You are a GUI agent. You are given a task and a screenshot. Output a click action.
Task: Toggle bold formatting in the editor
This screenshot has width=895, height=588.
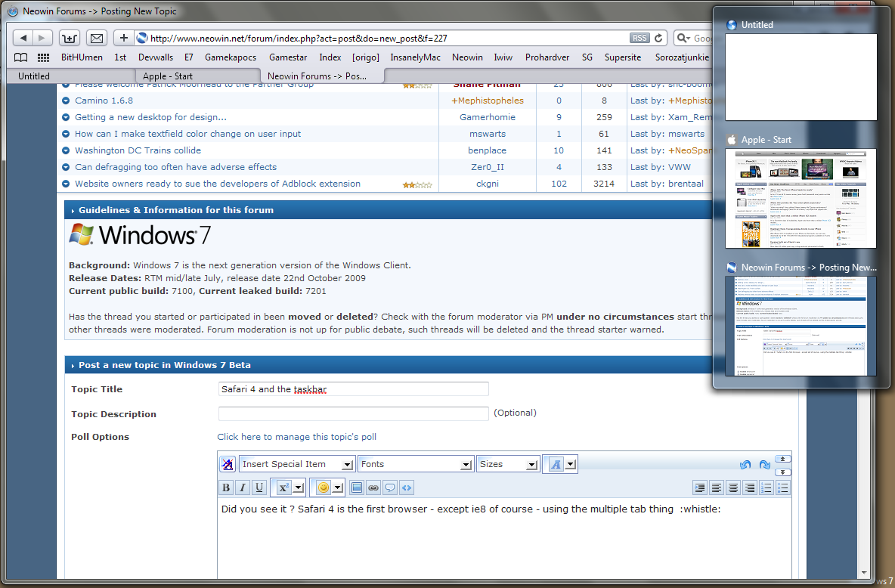tap(226, 487)
